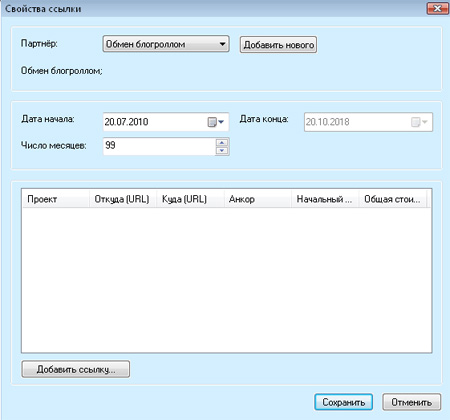Image resolution: width=450 pixels, height=420 pixels.
Task: Click the Анкор column header
Action: [258, 199]
